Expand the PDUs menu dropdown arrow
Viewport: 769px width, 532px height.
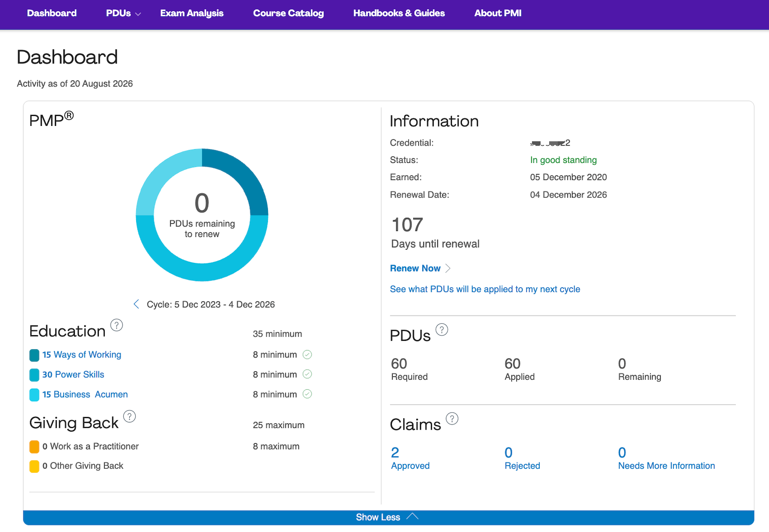(138, 14)
